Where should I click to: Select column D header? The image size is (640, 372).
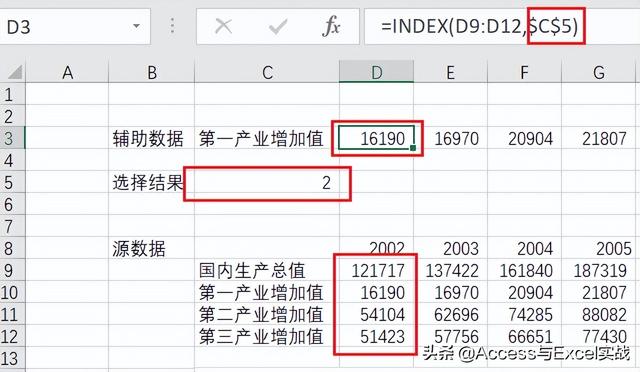coord(376,72)
